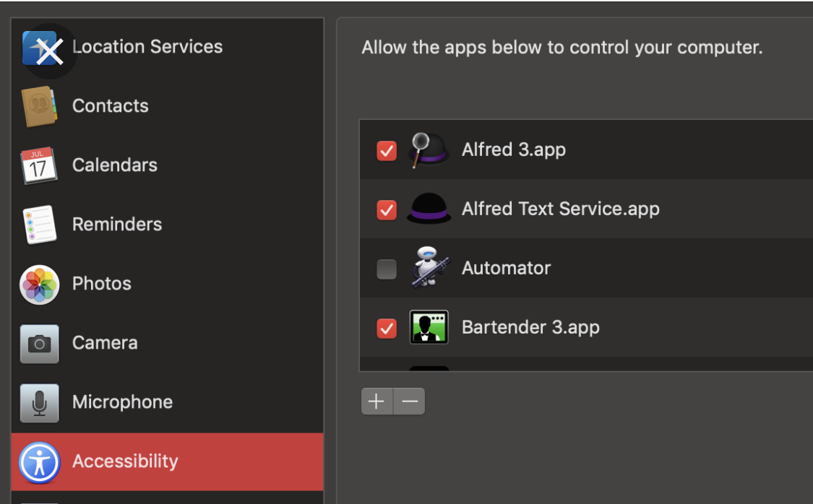Click the Camera icon in sidebar
813x504 pixels.
pyautogui.click(x=40, y=344)
